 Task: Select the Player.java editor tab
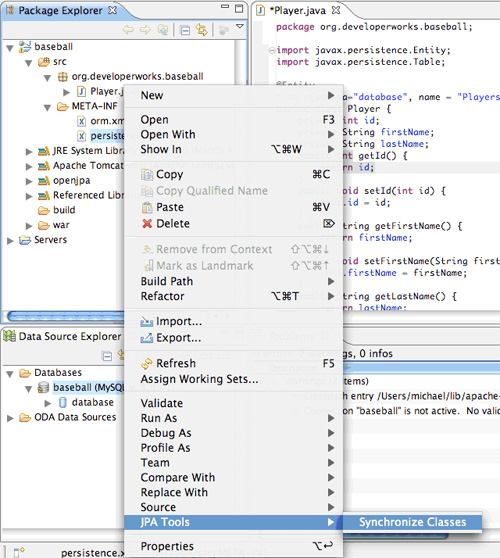[299, 10]
